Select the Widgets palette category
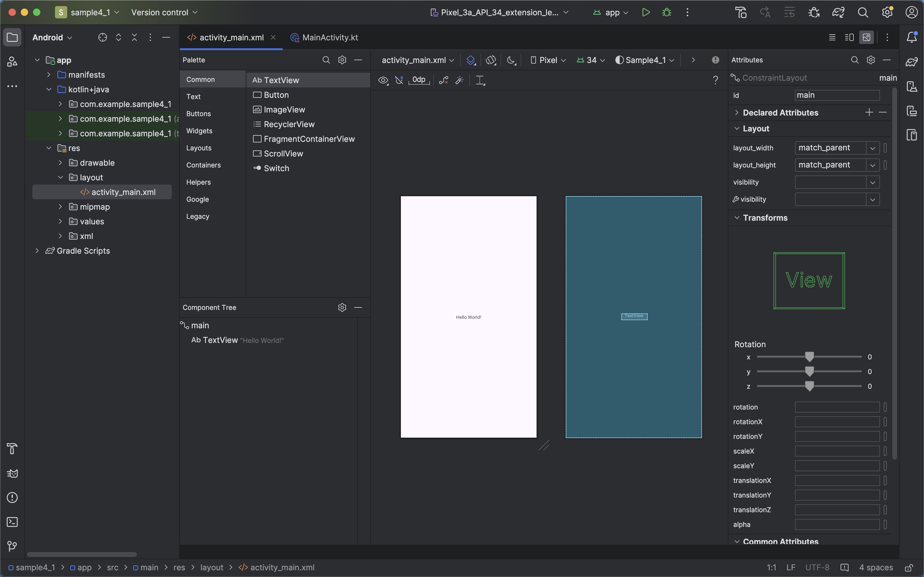924x577 pixels. (x=199, y=131)
